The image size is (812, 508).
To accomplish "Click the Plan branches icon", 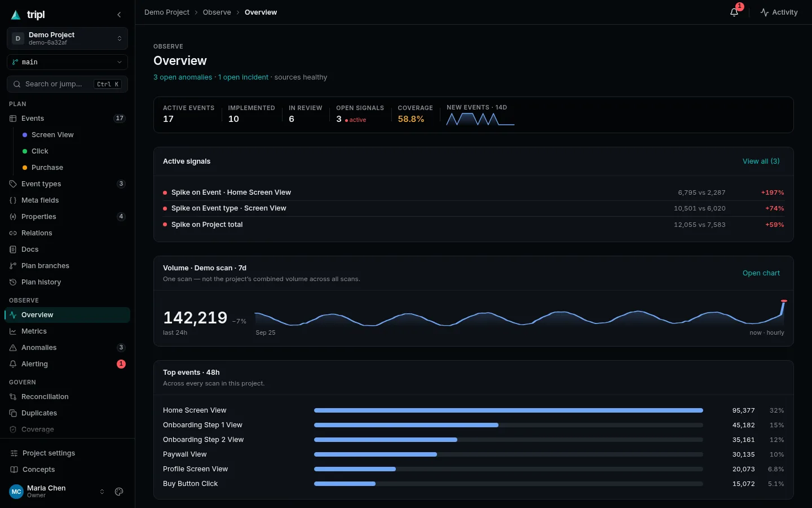I will [13, 266].
